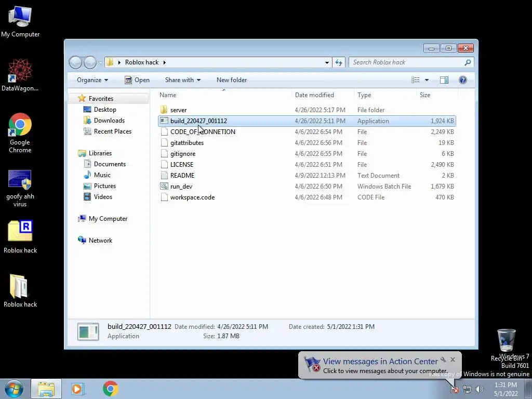
Task: Click the wrench icon in the Action Center balloon
Action: coord(443,360)
